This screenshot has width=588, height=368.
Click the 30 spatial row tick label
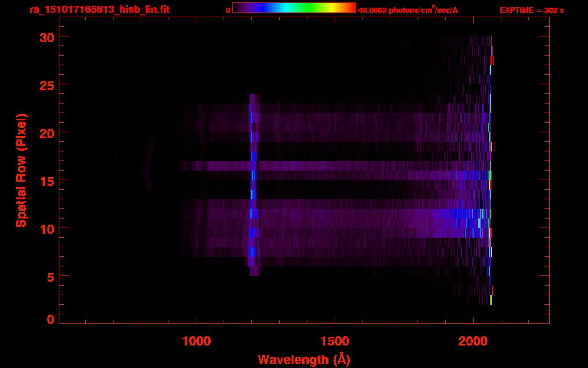tap(47, 37)
